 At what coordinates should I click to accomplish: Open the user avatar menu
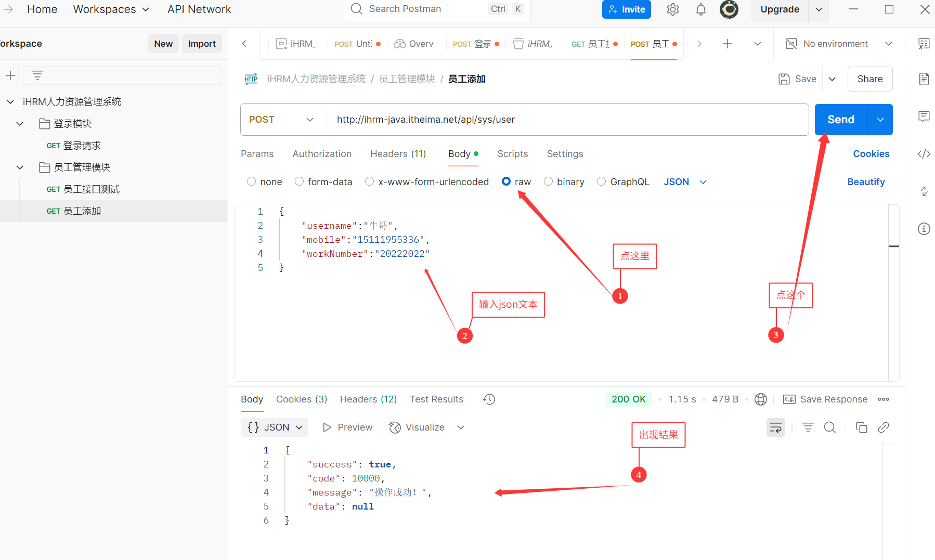[729, 9]
